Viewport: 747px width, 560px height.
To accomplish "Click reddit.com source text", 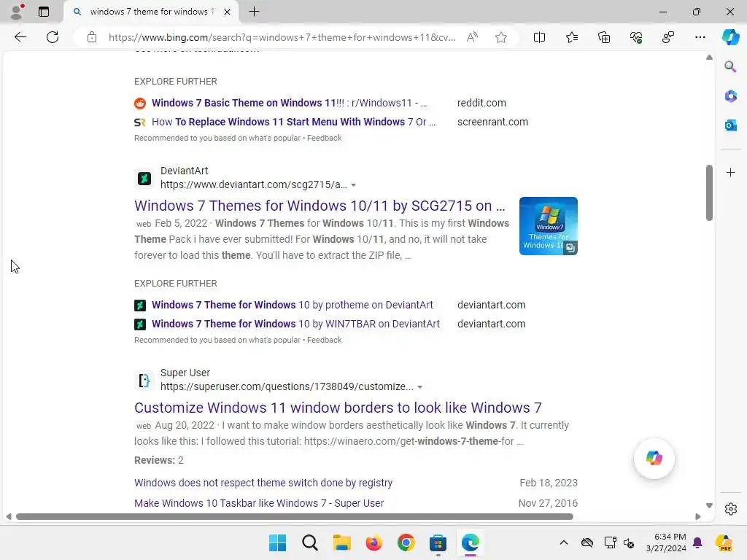I will pos(481,103).
